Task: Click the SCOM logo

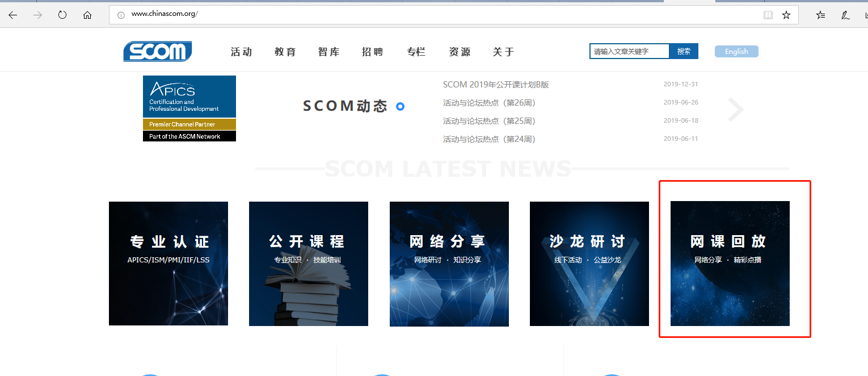Action: [x=158, y=52]
